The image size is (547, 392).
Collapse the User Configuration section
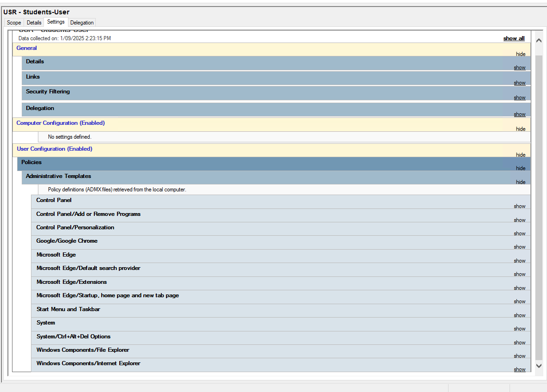pos(521,155)
